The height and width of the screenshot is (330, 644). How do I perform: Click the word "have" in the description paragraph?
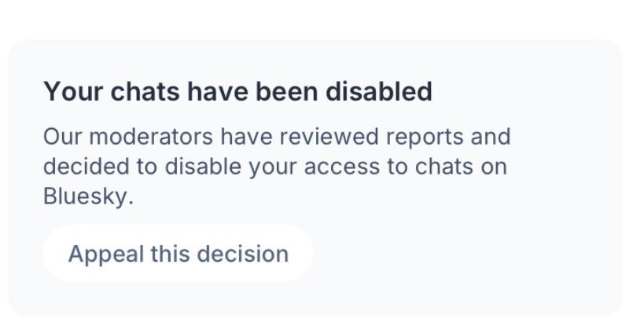(x=245, y=137)
